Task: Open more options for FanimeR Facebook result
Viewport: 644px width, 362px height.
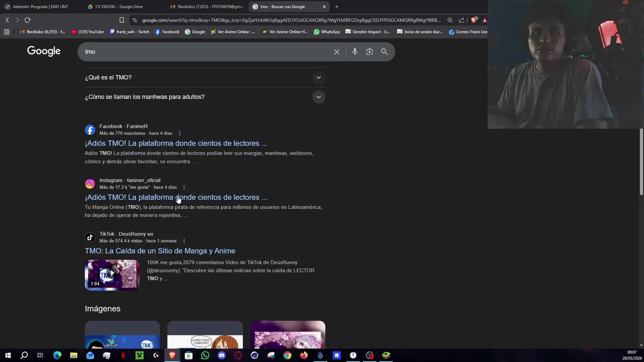Action: pyautogui.click(x=180, y=133)
